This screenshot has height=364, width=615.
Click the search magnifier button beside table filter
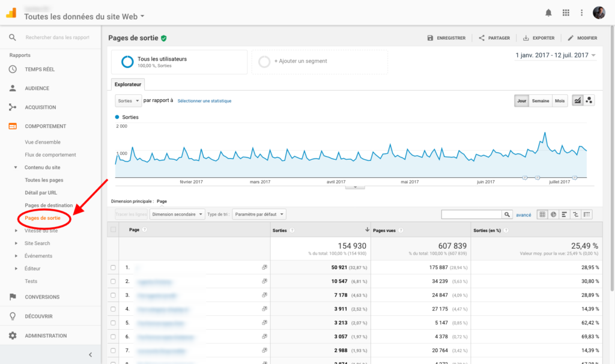pyautogui.click(x=507, y=214)
